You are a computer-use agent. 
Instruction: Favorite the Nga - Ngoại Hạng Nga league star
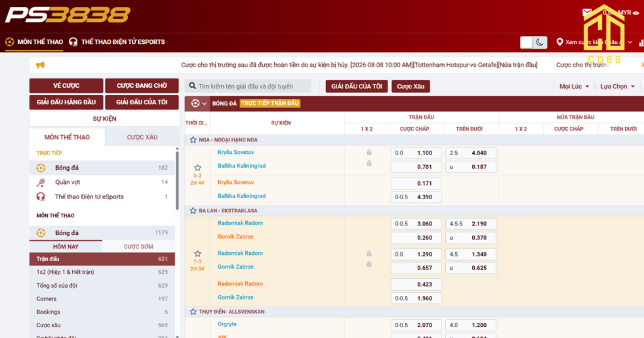click(193, 140)
